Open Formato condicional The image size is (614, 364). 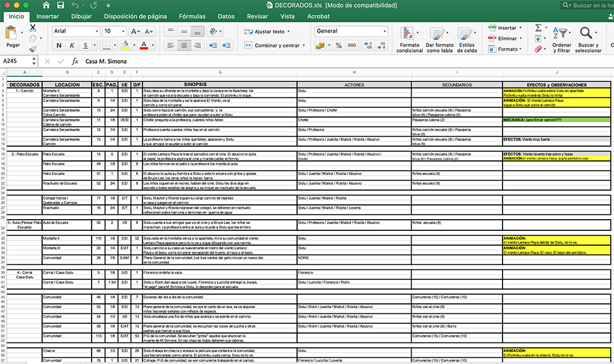(x=410, y=40)
